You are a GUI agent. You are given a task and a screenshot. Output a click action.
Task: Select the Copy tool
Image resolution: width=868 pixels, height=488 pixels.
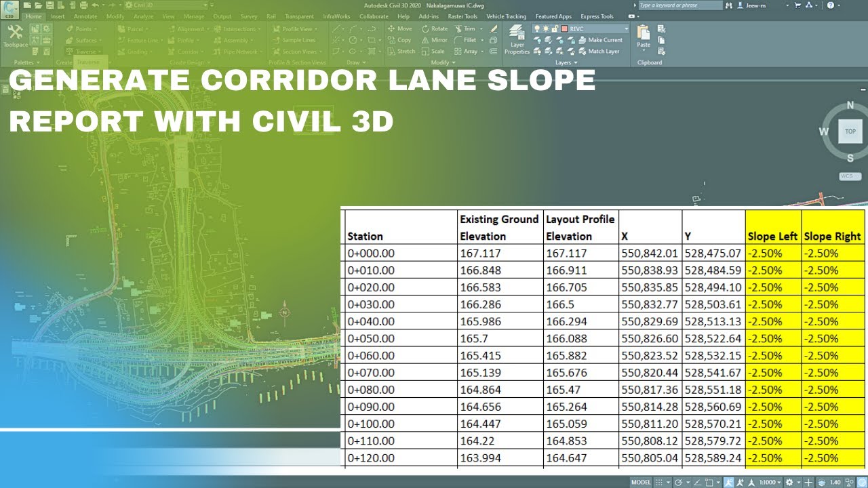pyautogui.click(x=399, y=40)
